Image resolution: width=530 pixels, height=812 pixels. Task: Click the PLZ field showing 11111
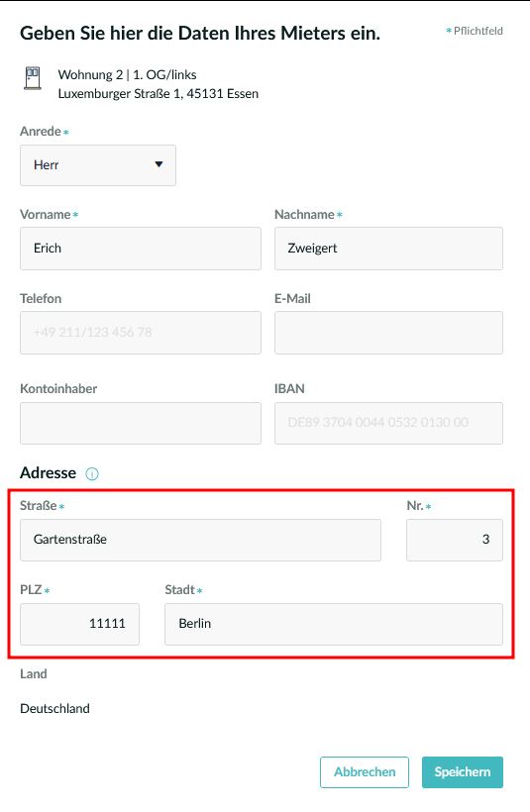pyautogui.click(x=80, y=624)
